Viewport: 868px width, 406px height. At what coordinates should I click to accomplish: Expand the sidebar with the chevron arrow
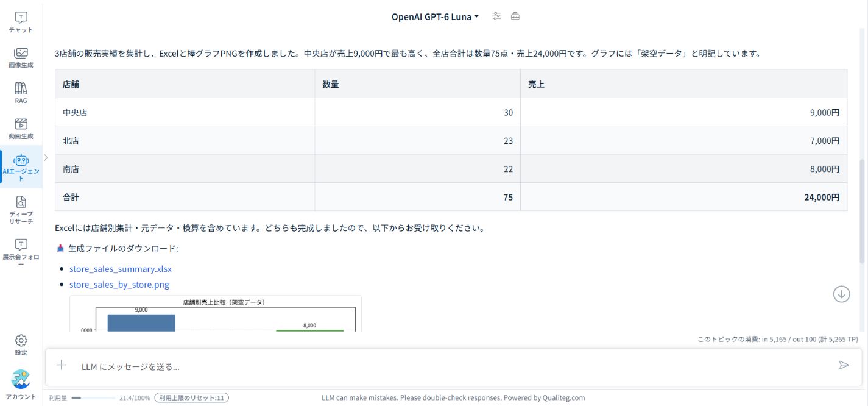46,157
